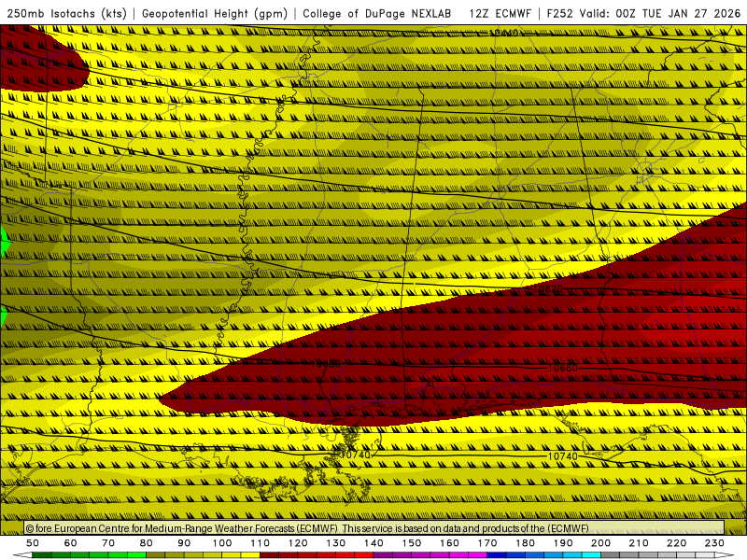Pick the bright red swatch just below 140
The image size is (747, 560).
pos(364,555)
